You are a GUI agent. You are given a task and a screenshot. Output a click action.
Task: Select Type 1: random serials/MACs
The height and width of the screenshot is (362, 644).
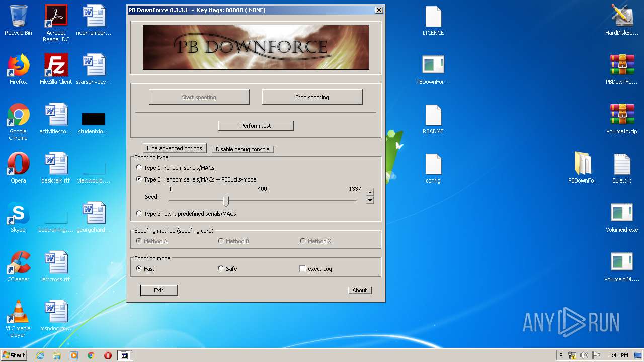(175, 168)
